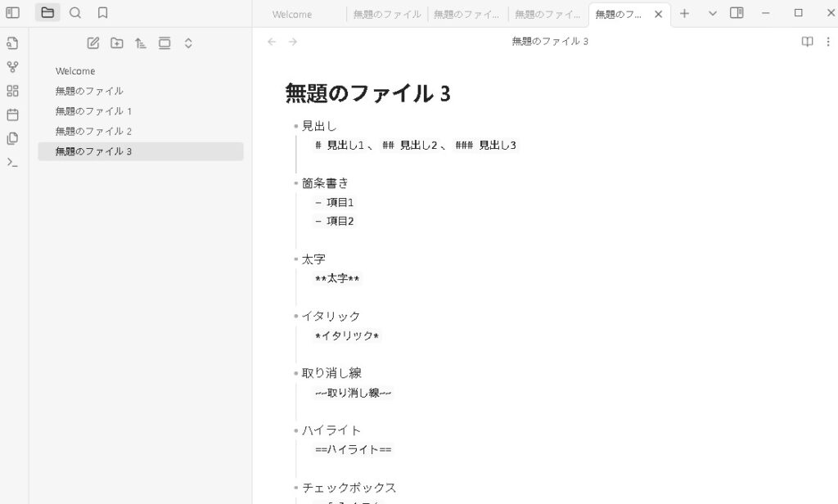Toggle the left sidebar

click(12, 13)
